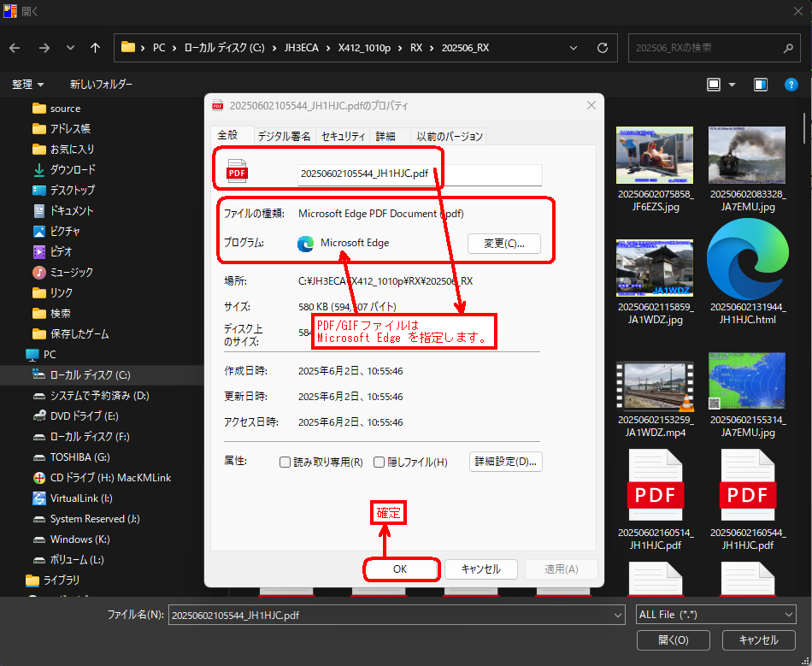Screen dimensions: 812x666
Task: Select ライブラリ in navigation tree
Action: coord(52,581)
